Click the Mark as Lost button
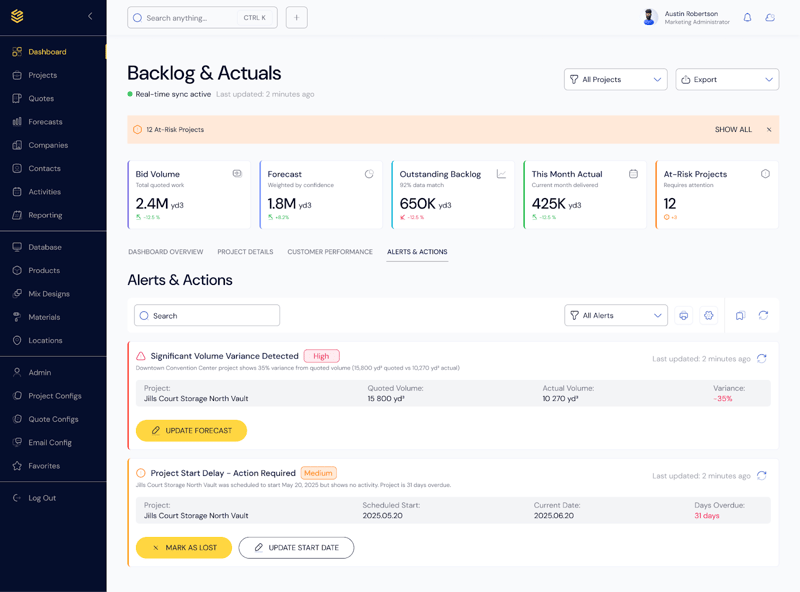Image resolution: width=800 pixels, height=592 pixels. tap(184, 548)
